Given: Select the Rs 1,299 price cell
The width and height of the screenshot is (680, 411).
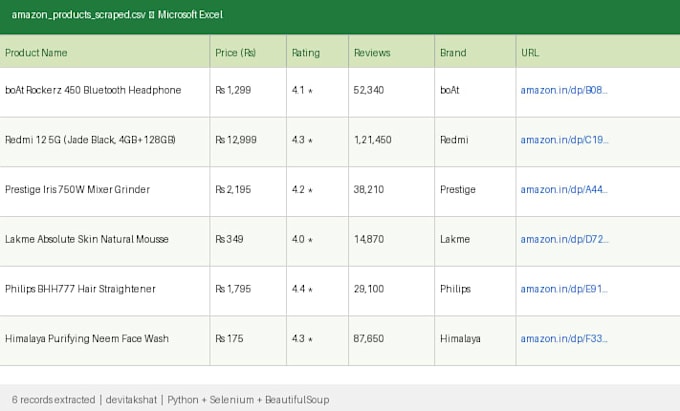Looking at the screenshot, I should coord(248,92).
